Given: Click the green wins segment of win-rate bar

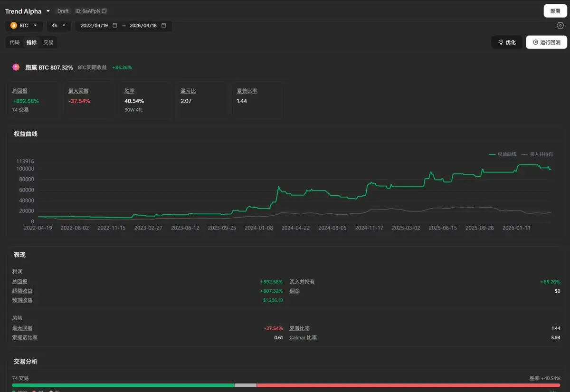Looking at the screenshot, I should (123, 385).
